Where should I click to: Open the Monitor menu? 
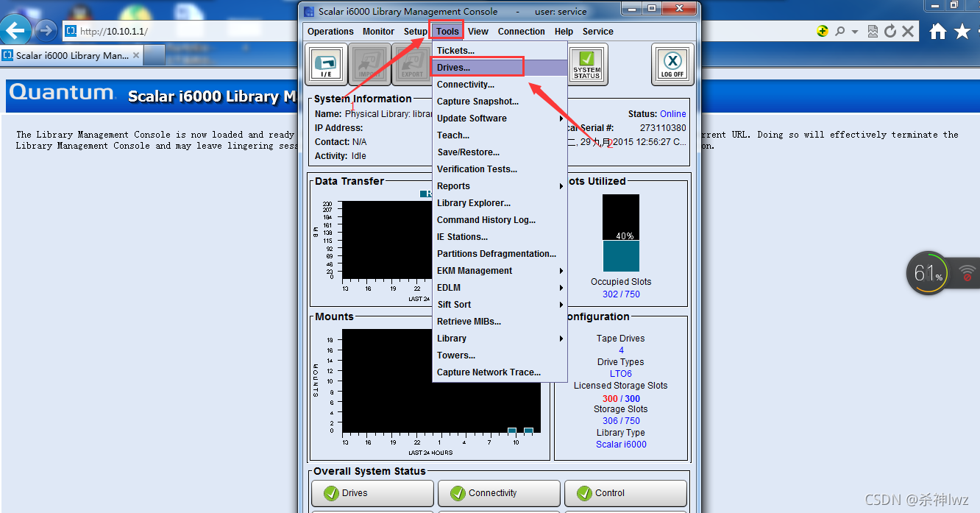(378, 32)
